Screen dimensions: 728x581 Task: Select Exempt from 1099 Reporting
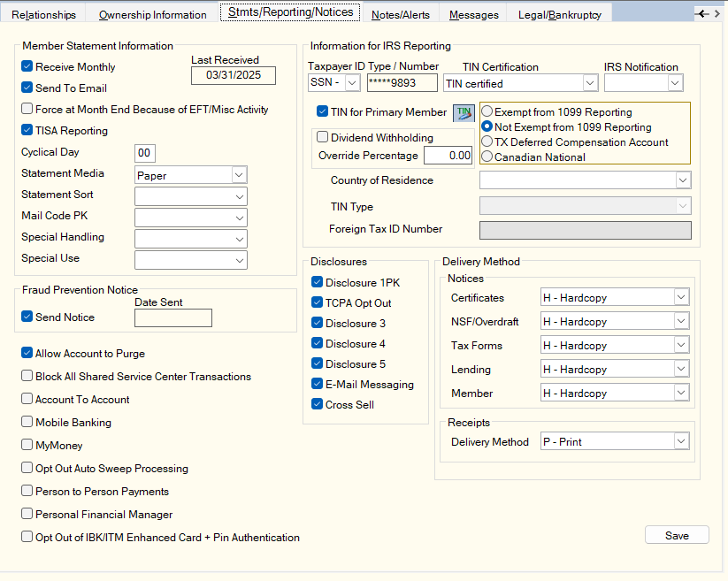pyautogui.click(x=487, y=111)
